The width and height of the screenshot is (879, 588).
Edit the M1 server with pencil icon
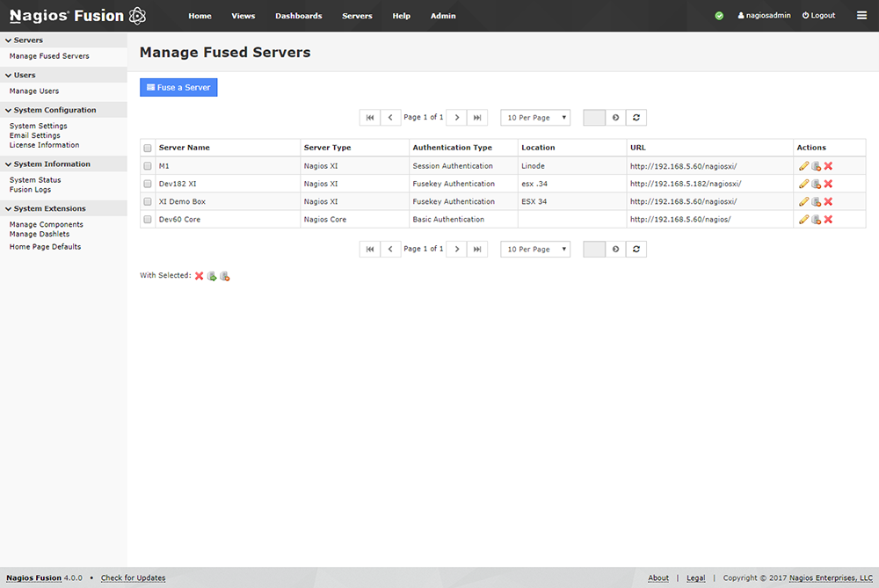[804, 166]
